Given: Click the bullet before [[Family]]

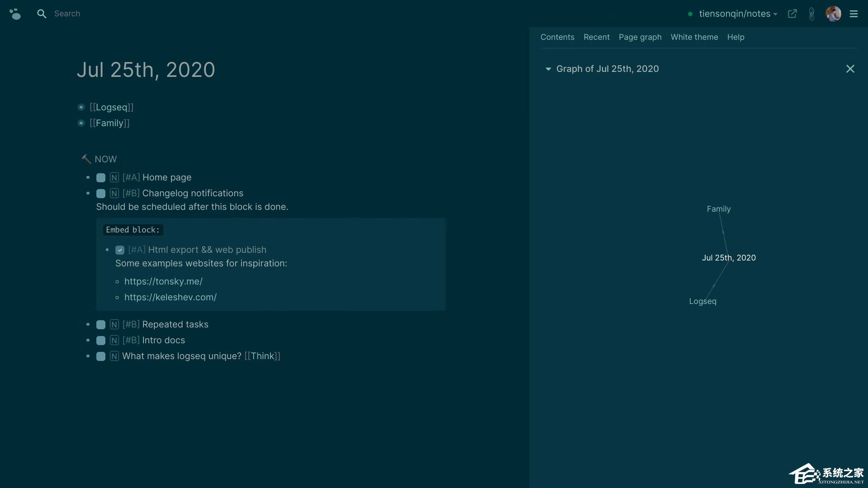Looking at the screenshot, I should click(x=81, y=123).
